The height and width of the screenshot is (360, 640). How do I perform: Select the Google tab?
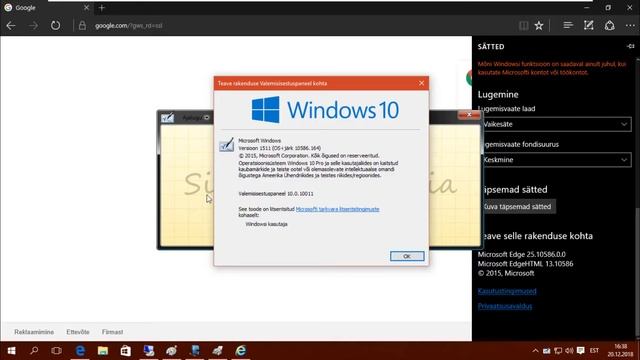(x=47, y=7)
